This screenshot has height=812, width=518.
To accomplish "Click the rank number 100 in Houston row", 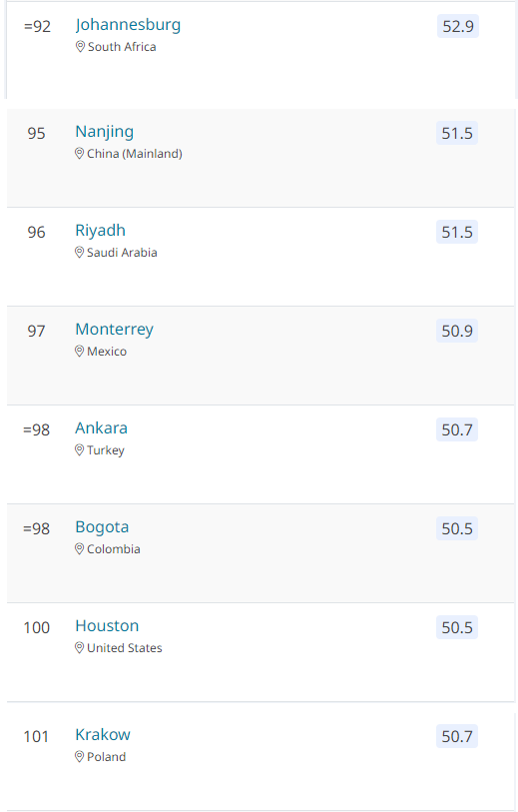I will [x=37, y=627].
